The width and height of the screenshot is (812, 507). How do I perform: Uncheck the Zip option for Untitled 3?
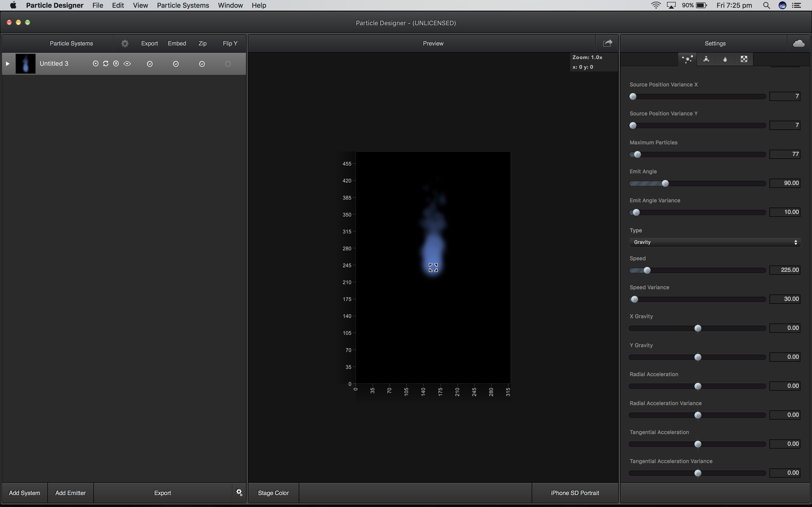pyautogui.click(x=202, y=64)
